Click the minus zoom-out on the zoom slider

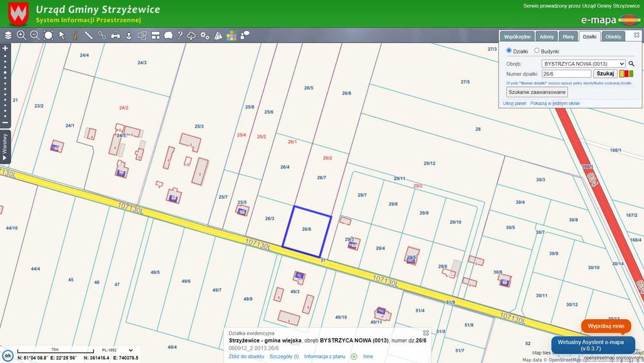pyautogui.click(x=5, y=123)
